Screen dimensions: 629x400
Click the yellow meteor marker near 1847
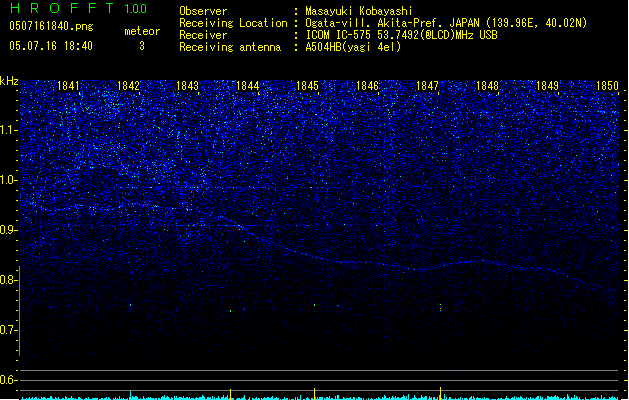click(x=440, y=393)
